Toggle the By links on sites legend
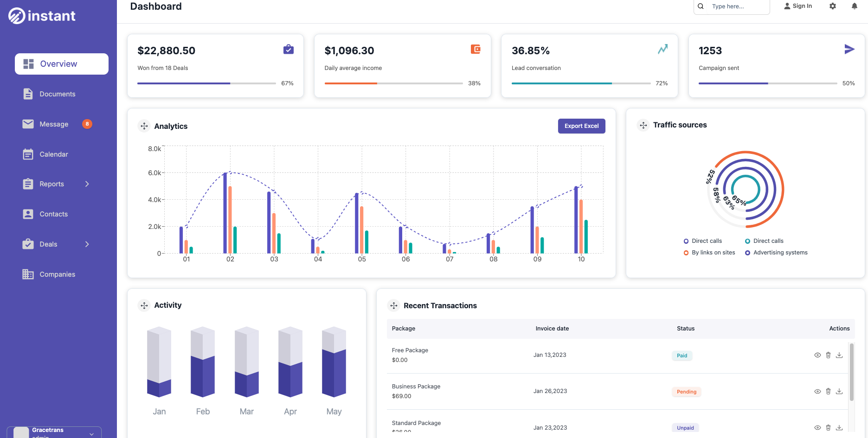Screen dimensions: 868x438 (x=709, y=253)
